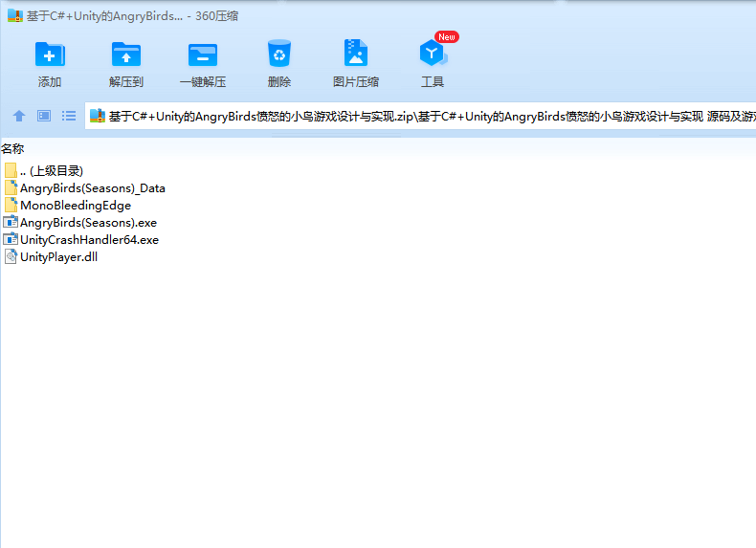Sort by the 名称 column header
Screen dimensions: 756x548
(12, 149)
